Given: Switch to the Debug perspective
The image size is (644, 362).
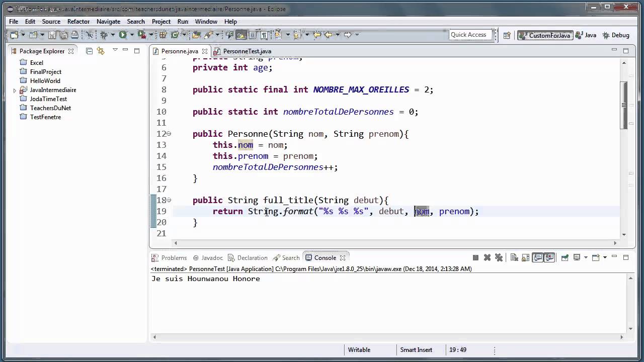Looking at the screenshot, I should click(x=615, y=35).
